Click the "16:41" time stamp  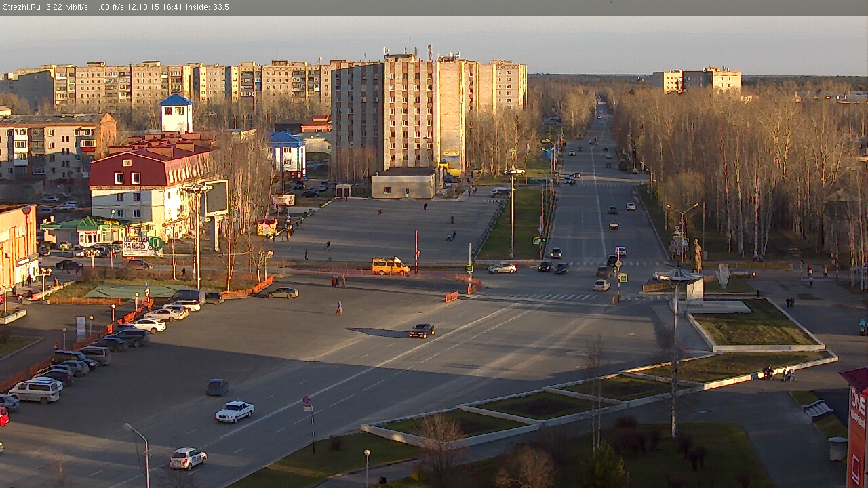click(172, 7)
